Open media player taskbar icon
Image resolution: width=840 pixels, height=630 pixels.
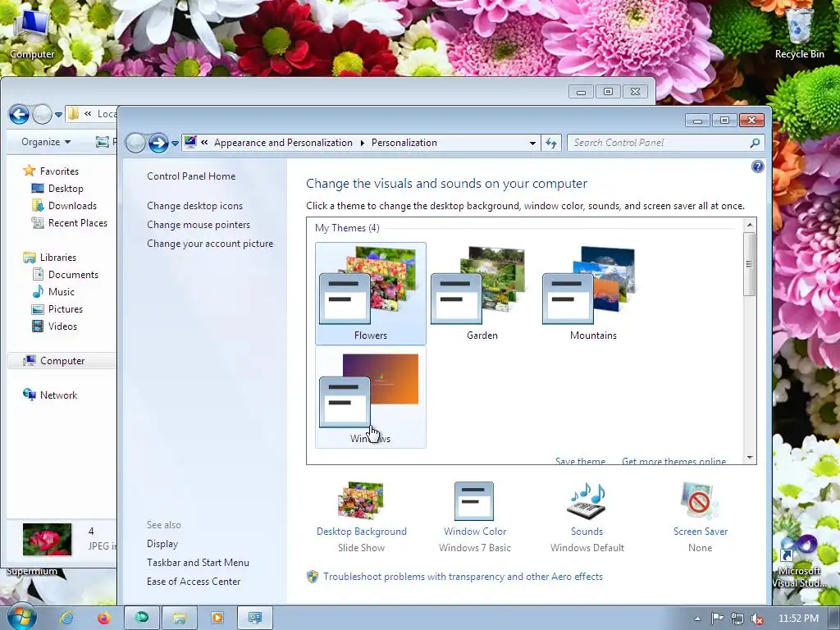217,618
